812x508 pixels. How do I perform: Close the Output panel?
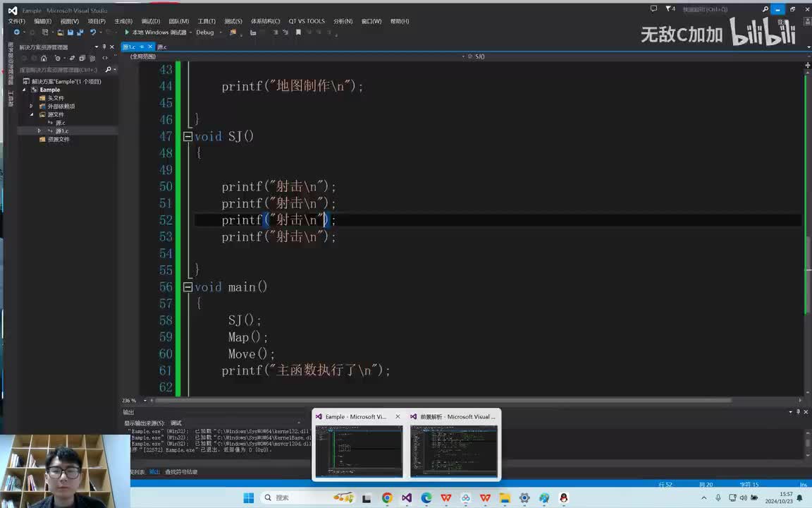[x=806, y=411]
